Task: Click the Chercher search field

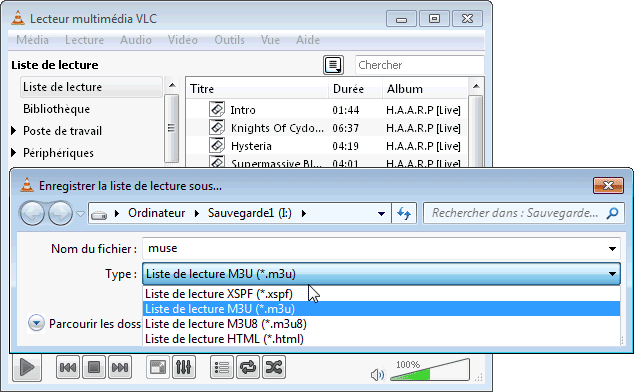Action: click(x=419, y=65)
